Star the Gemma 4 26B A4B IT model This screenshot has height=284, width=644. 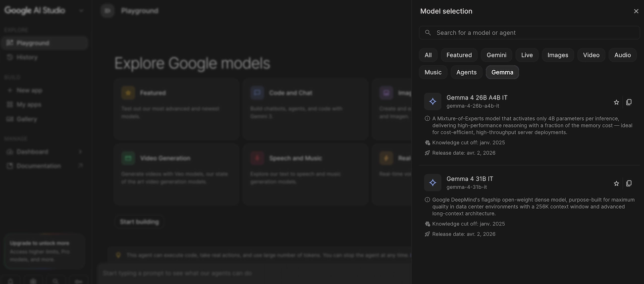616,102
